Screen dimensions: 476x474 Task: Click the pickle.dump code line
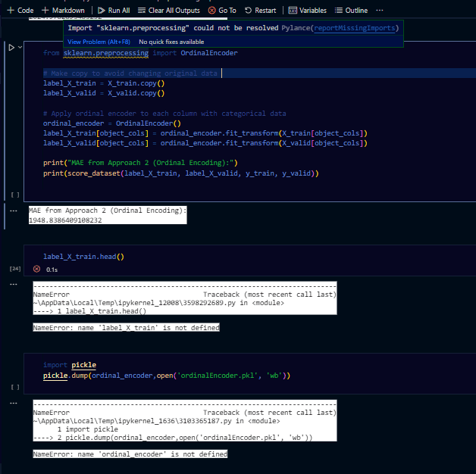coord(167,376)
